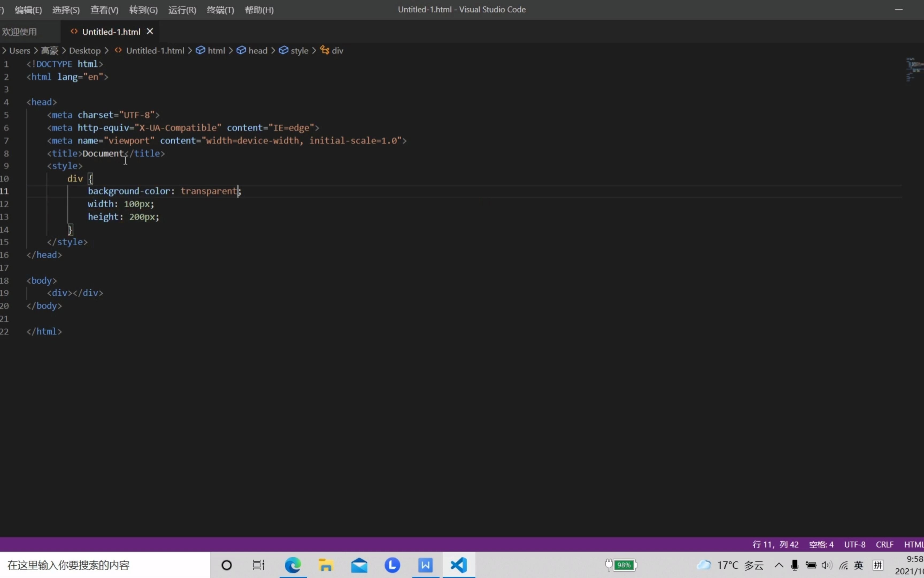Click the 空格: 4 indentation setting
The width and height of the screenshot is (924, 578).
point(821,544)
